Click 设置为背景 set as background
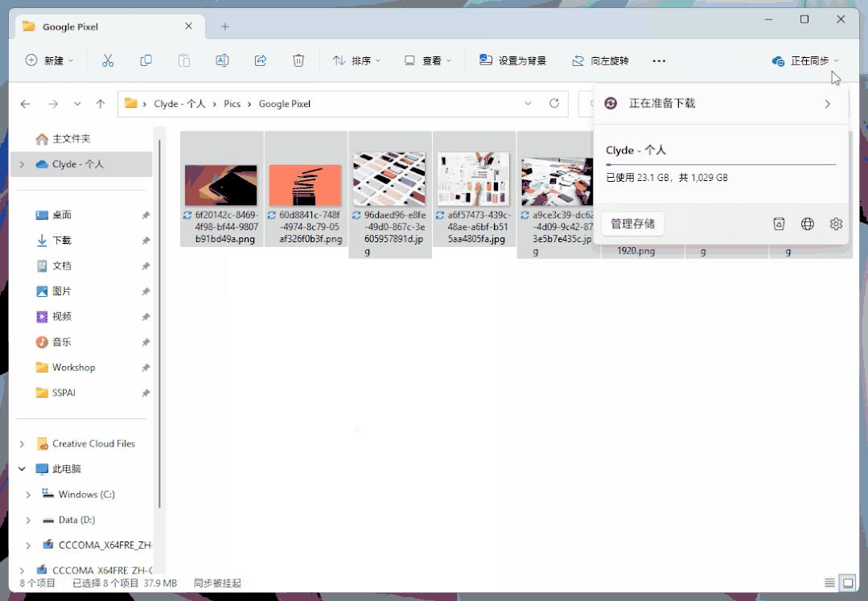Image resolution: width=868 pixels, height=601 pixels. [x=512, y=60]
